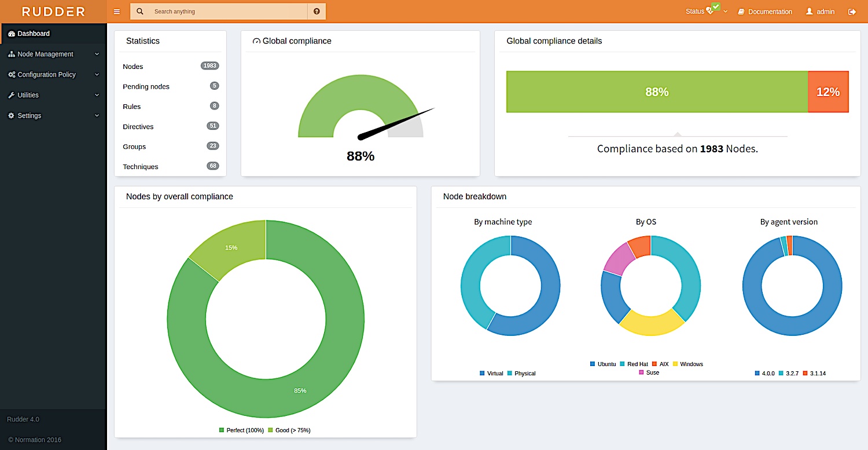Click the Documentation book icon
The image size is (868, 450).
point(741,12)
